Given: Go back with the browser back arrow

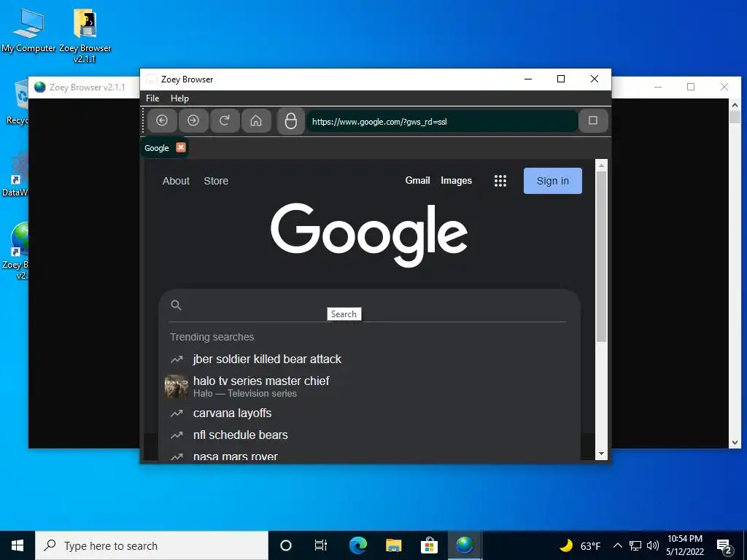Looking at the screenshot, I should 162,120.
